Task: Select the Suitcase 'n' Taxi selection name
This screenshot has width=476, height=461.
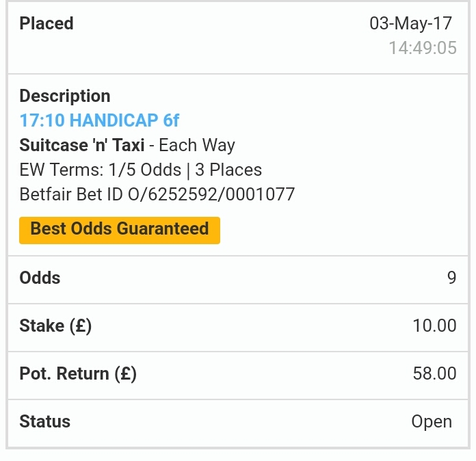Action: pyautogui.click(x=81, y=146)
